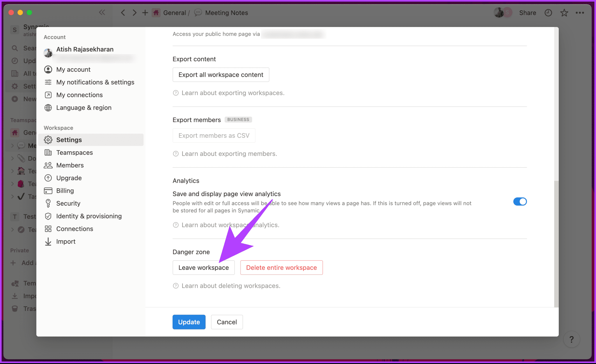
Task: Open the Synamic workspace switcher
Action: tap(23, 30)
